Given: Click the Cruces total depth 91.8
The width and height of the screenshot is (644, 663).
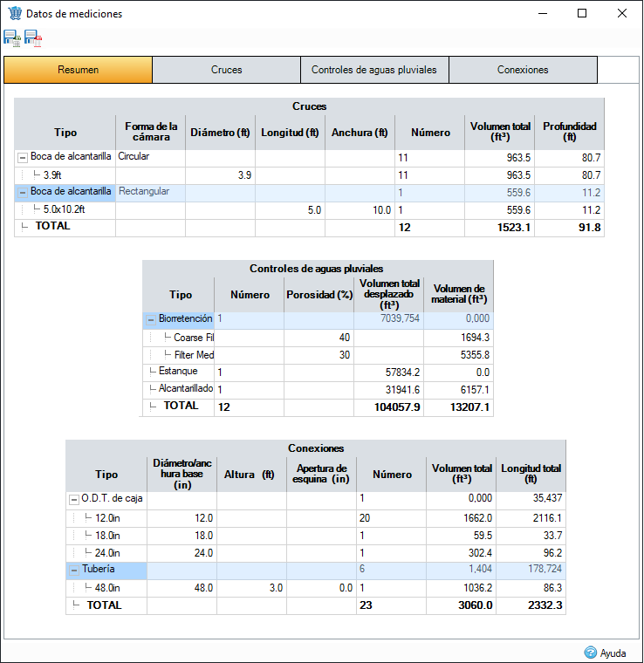Looking at the screenshot, I should click(x=569, y=228).
